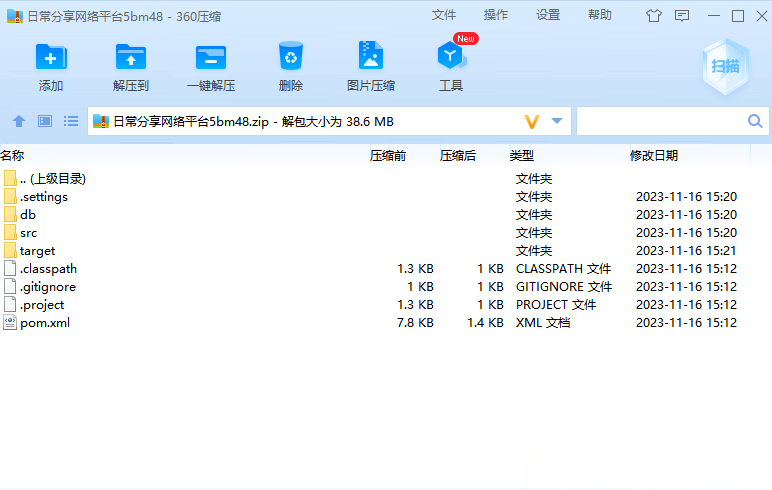The width and height of the screenshot is (772, 490).
Task: Open the 工具 (Tools) icon
Action: [450, 56]
